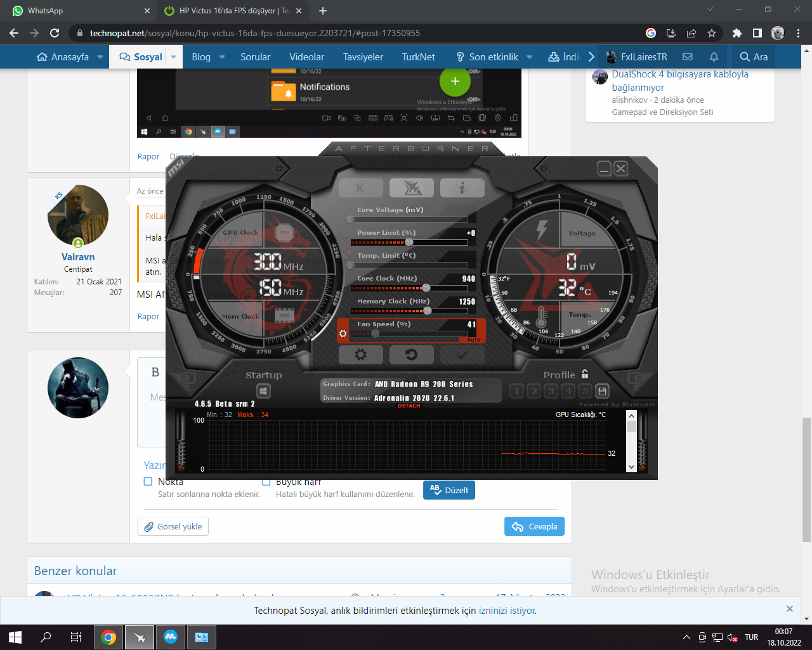Select Afterburner profile slot 4

[x=568, y=391]
